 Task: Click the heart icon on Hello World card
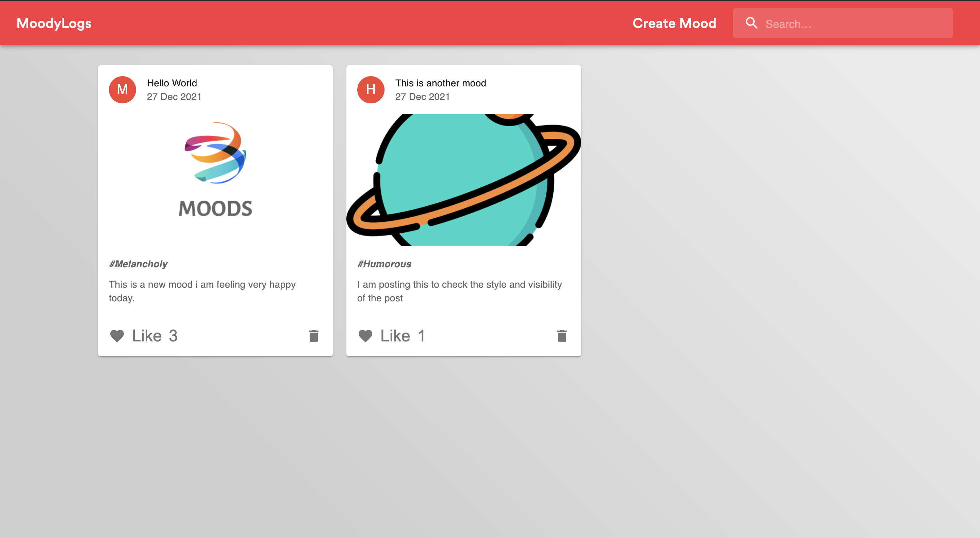117,336
